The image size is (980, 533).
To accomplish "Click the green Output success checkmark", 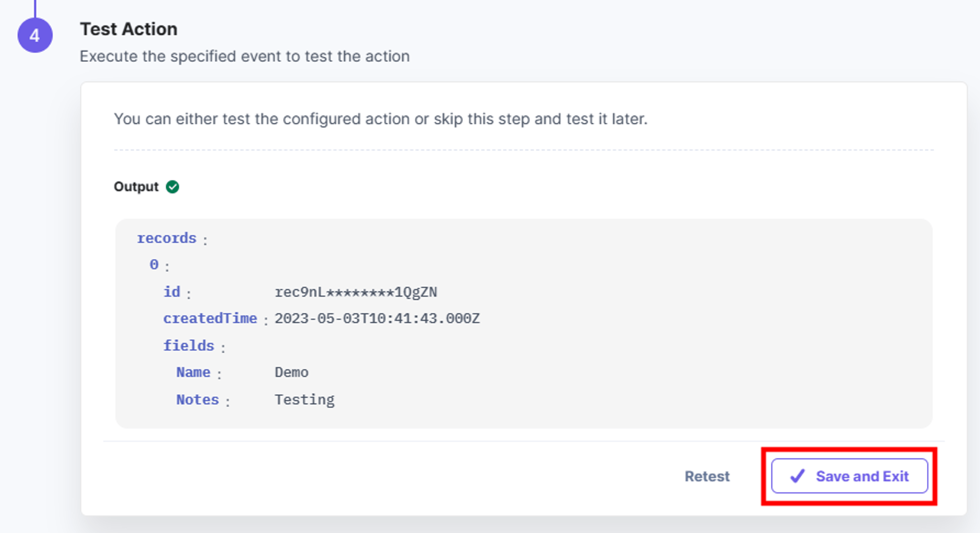I will pos(172,187).
